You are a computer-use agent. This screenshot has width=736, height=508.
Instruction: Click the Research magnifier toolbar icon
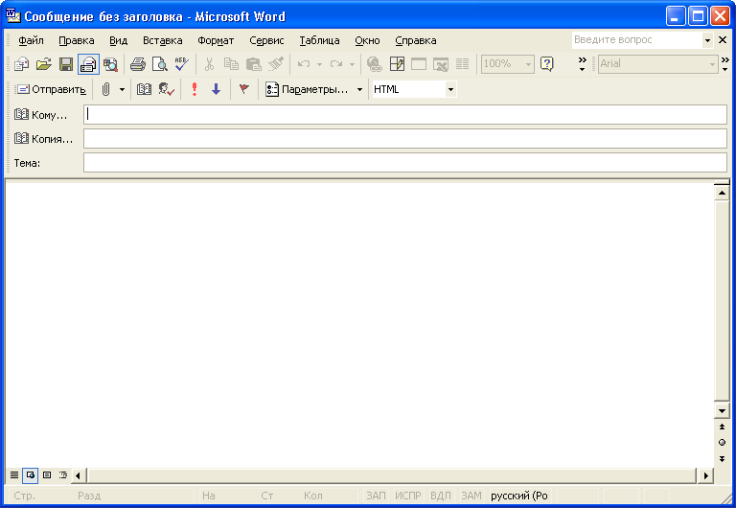pos(111,64)
